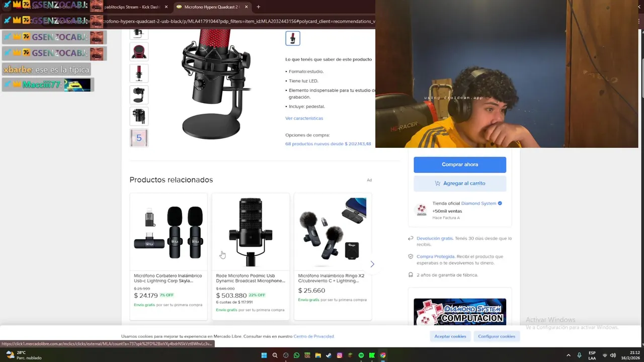Select black microphone shock mount thumbnail
The height and width of the screenshot is (362, 644).
coord(139,116)
